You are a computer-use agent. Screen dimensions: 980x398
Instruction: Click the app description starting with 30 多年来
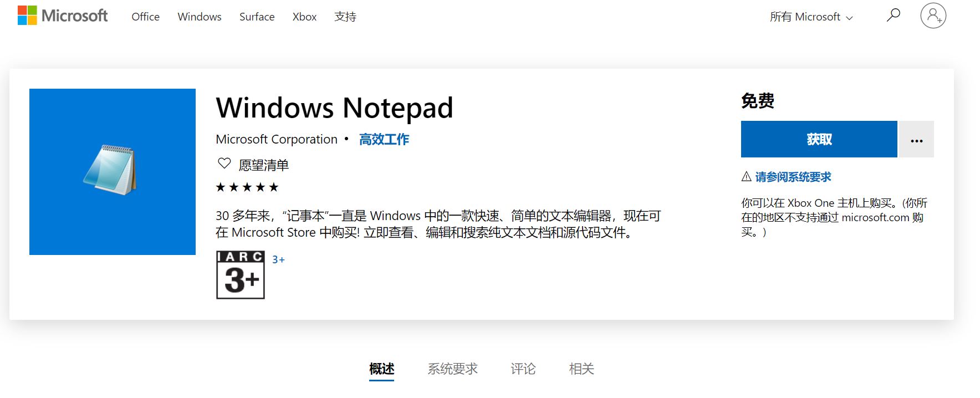pos(438,224)
